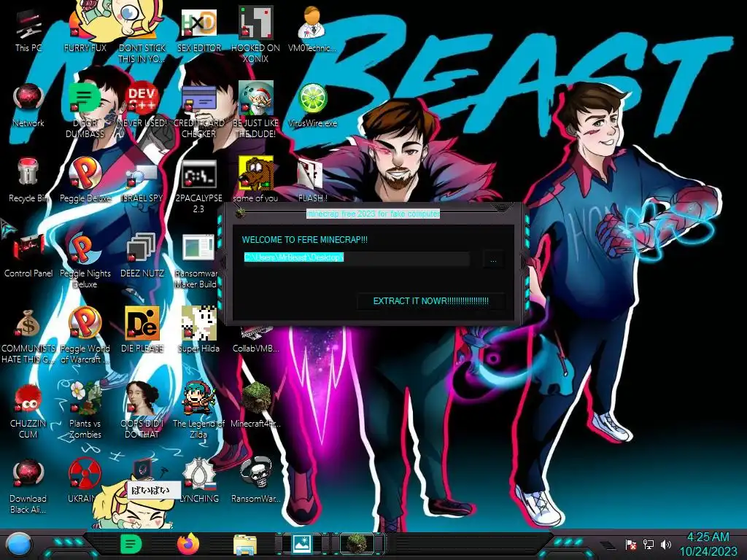The image size is (747, 560).
Task: Switch to the Minecraft block taskbar item
Action: click(357, 544)
